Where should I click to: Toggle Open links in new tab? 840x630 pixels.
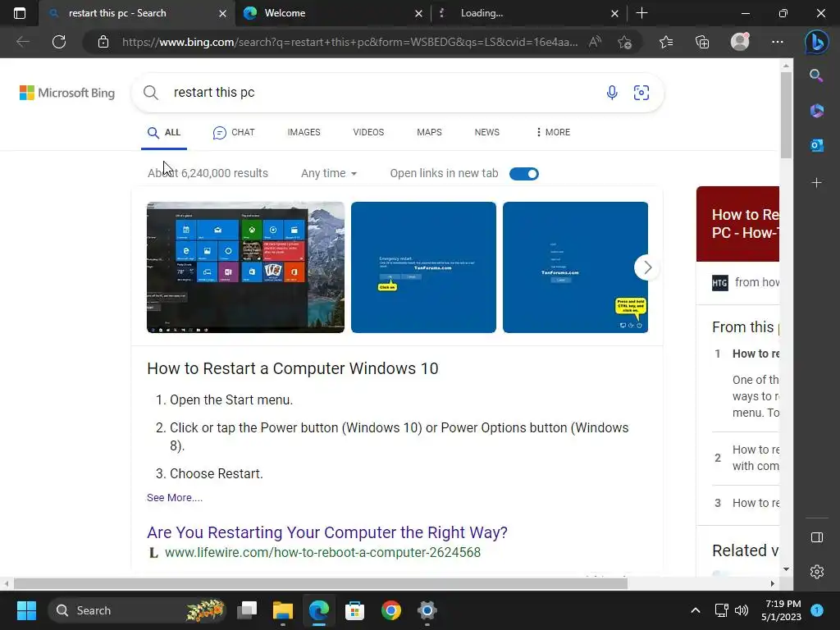524,174
